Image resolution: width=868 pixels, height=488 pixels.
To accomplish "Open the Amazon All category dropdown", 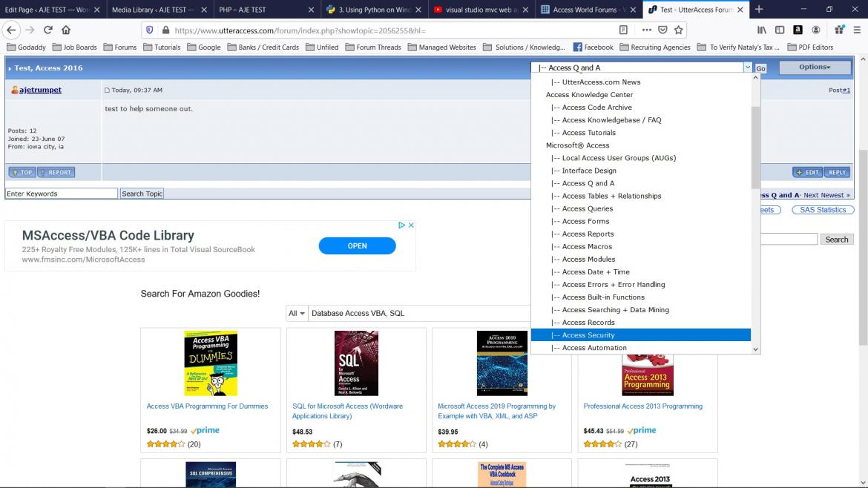I will pos(297,313).
